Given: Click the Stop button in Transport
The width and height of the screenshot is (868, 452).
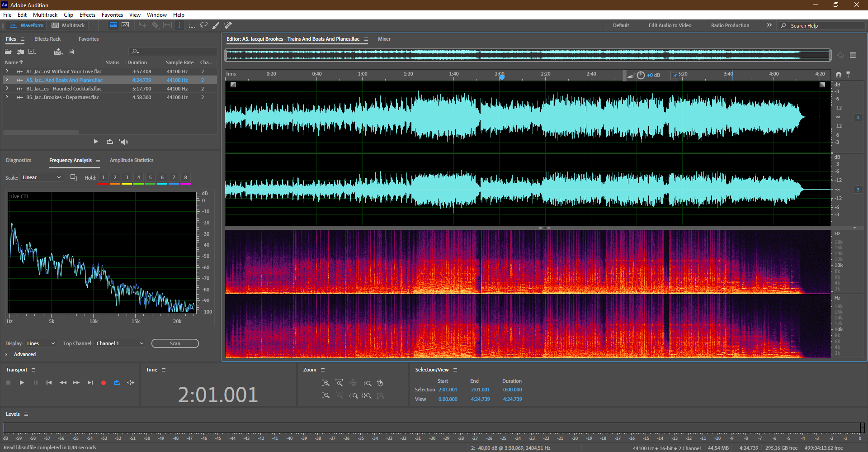Looking at the screenshot, I should [8, 383].
